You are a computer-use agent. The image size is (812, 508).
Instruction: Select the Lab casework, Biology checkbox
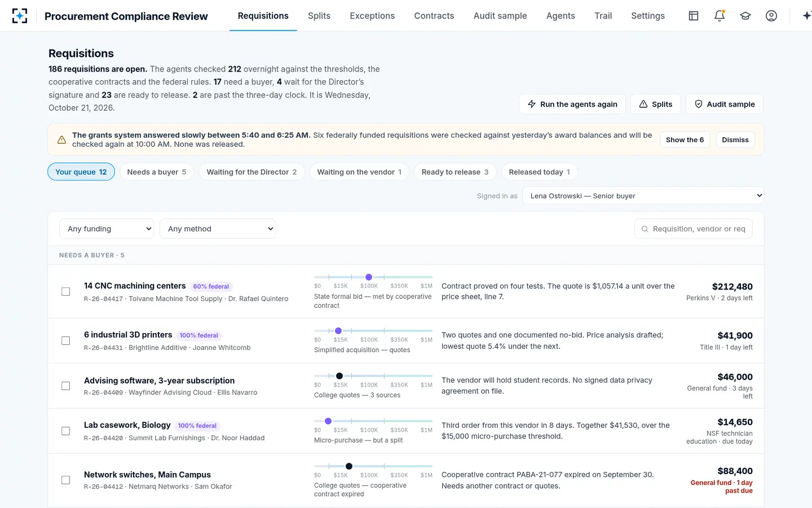point(66,431)
